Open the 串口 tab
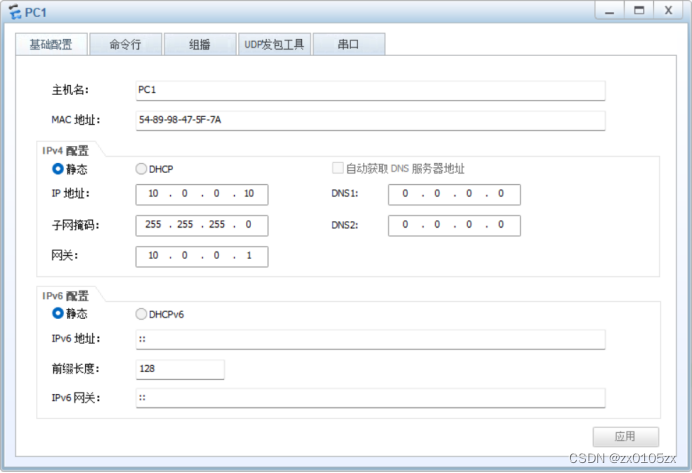 tap(349, 44)
